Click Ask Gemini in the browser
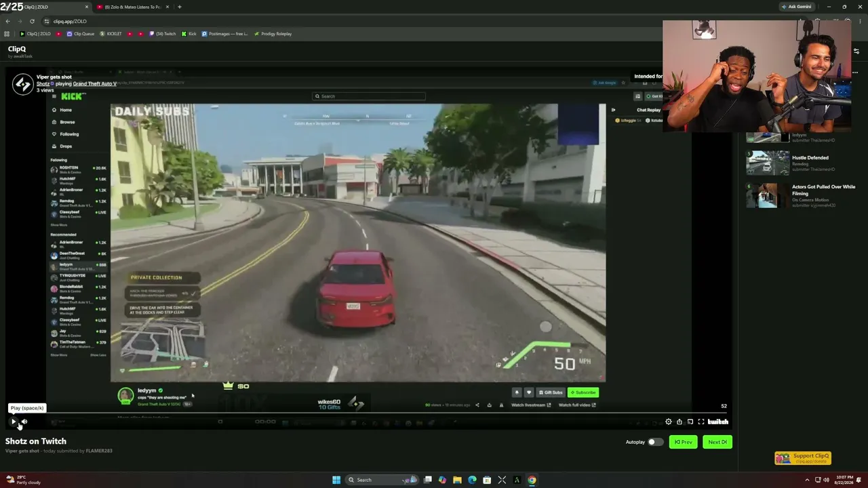 pos(797,7)
